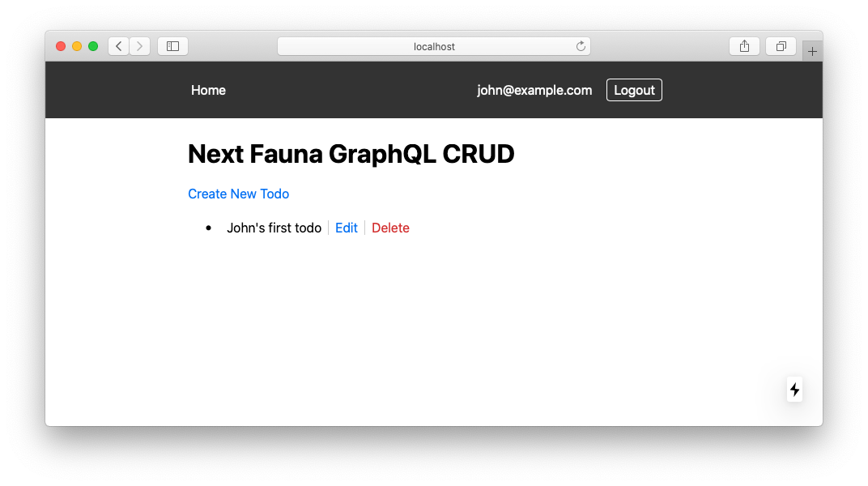Go forward with the browser forward arrow
This screenshot has height=486, width=868.
point(139,46)
